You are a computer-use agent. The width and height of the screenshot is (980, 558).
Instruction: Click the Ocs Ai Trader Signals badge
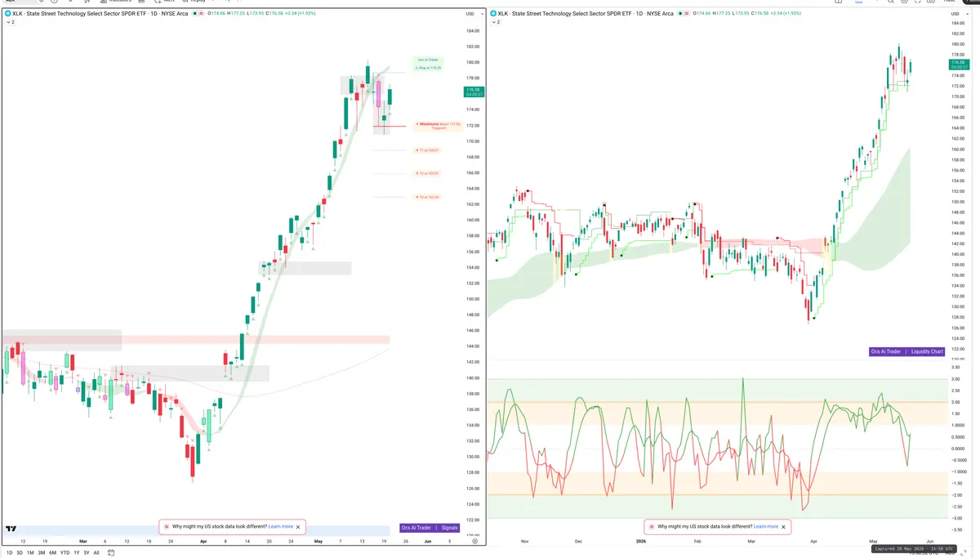tap(430, 528)
